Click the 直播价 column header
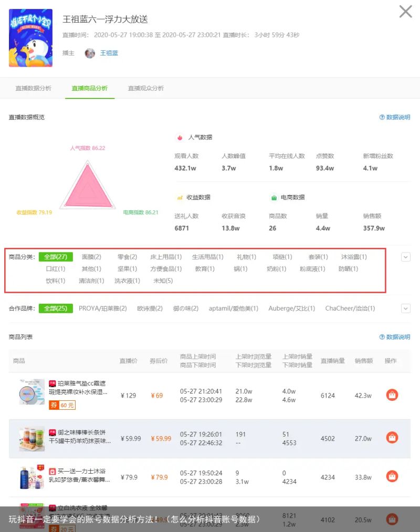This screenshot has width=420, height=532. coord(128,360)
